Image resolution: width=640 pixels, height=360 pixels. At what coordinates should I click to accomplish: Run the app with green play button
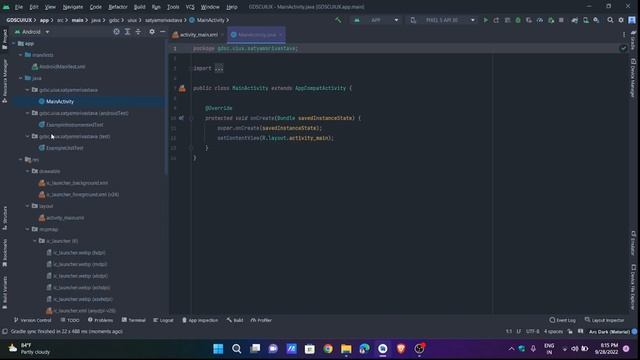point(485,20)
